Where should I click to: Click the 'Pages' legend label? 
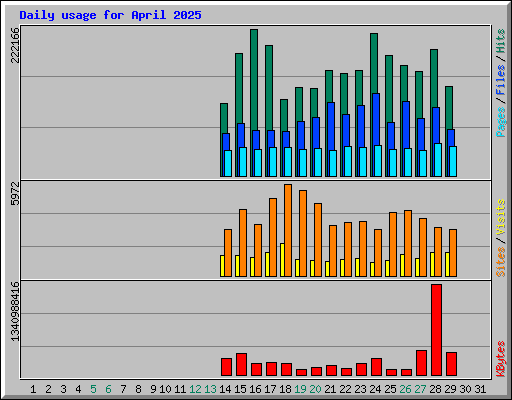[500, 122]
